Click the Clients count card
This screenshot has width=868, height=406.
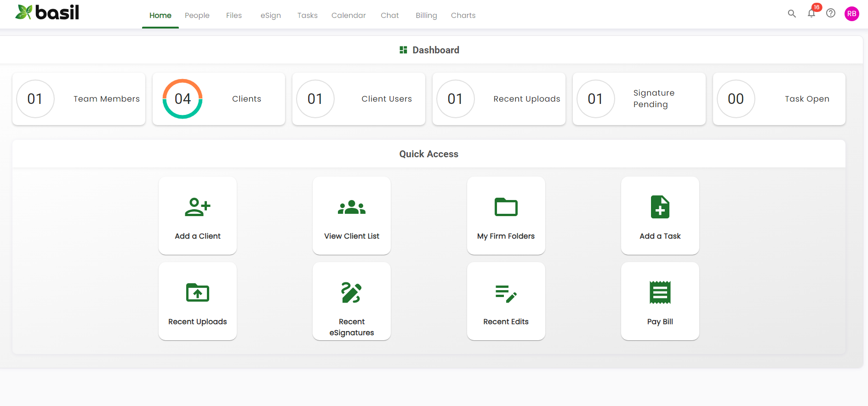click(219, 99)
